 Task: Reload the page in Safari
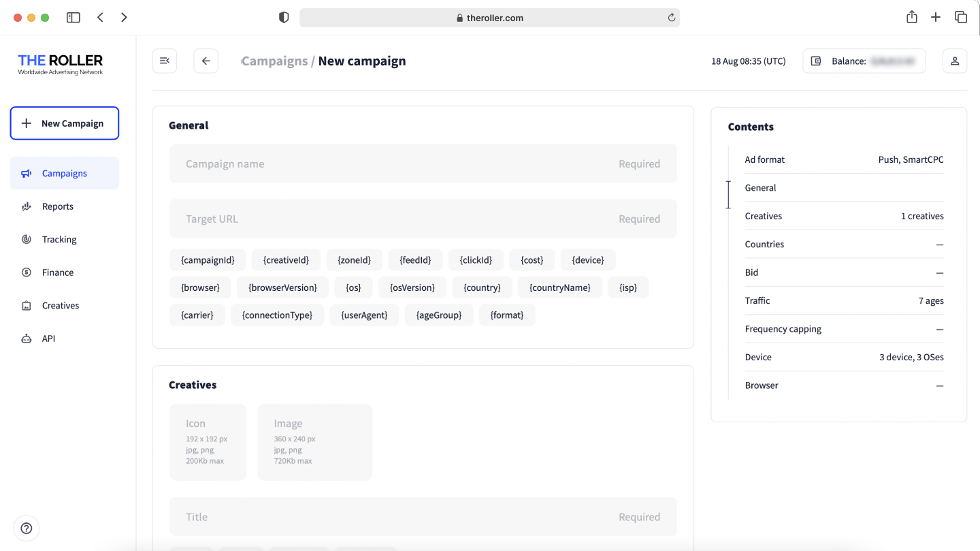click(670, 18)
